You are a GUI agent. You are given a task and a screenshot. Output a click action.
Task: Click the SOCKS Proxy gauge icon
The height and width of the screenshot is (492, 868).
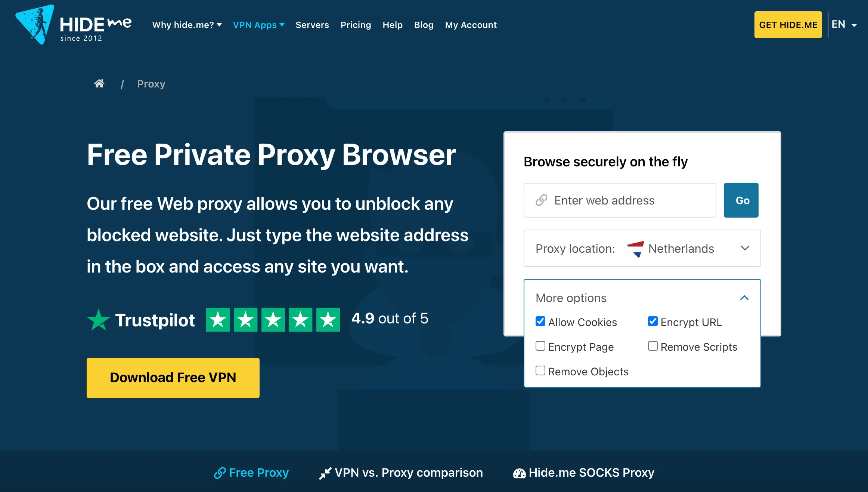coord(519,473)
